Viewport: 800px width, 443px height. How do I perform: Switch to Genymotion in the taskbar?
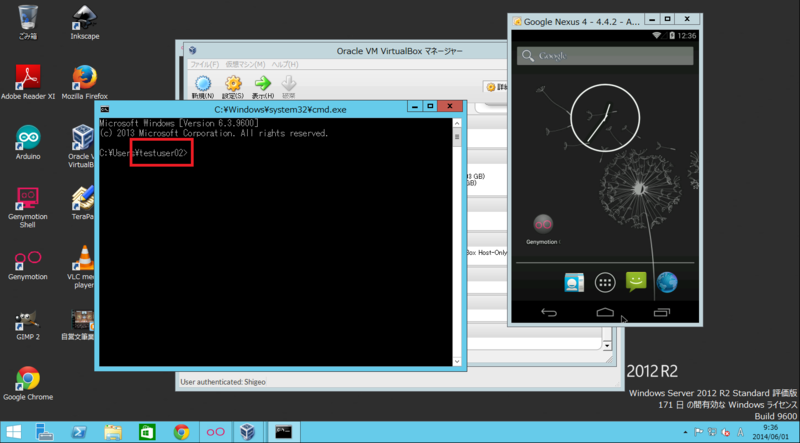[x=215, y=432]
